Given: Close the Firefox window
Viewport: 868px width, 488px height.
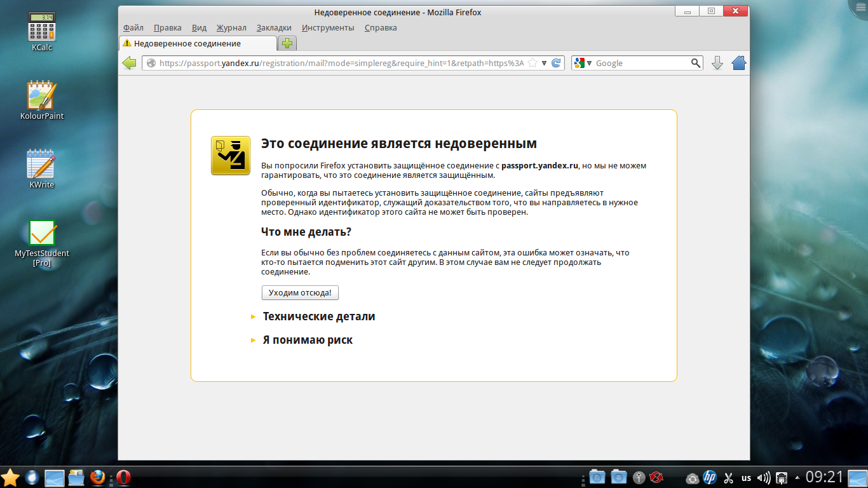Looking at the screenshot, I should click(735, 11).
